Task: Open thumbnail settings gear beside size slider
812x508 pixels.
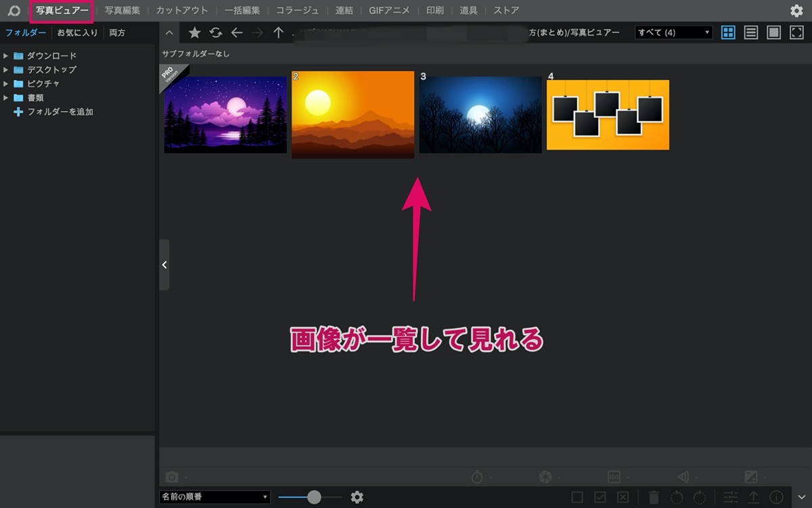Action: pos(357,497)
